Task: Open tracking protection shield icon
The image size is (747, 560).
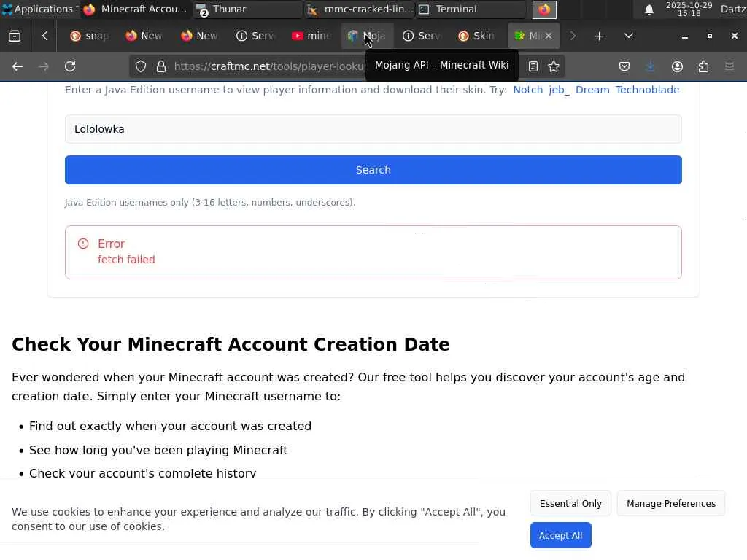Action: 141,66
